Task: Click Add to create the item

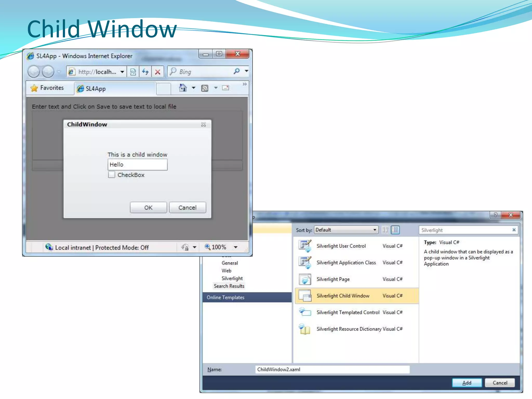Action: click(467, 383)
